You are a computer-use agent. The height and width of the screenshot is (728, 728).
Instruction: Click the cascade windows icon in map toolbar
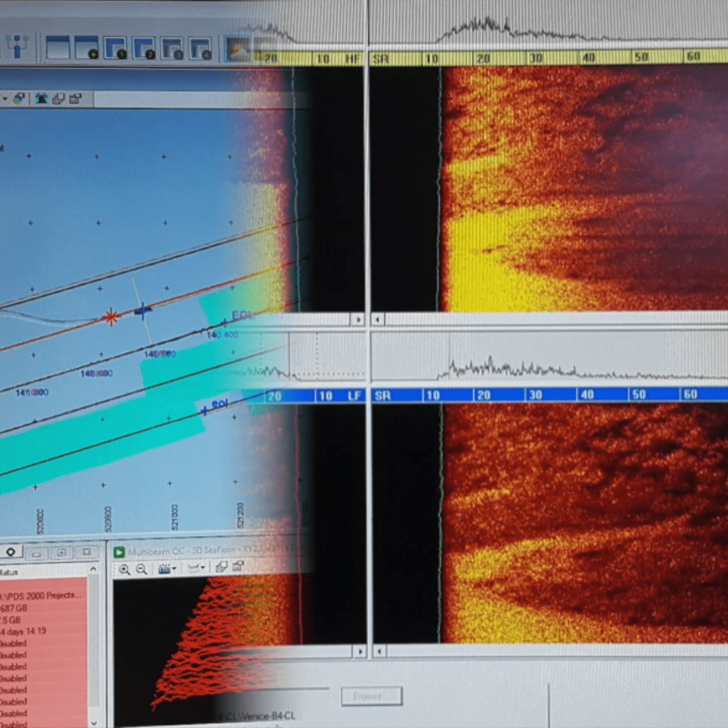59,99
